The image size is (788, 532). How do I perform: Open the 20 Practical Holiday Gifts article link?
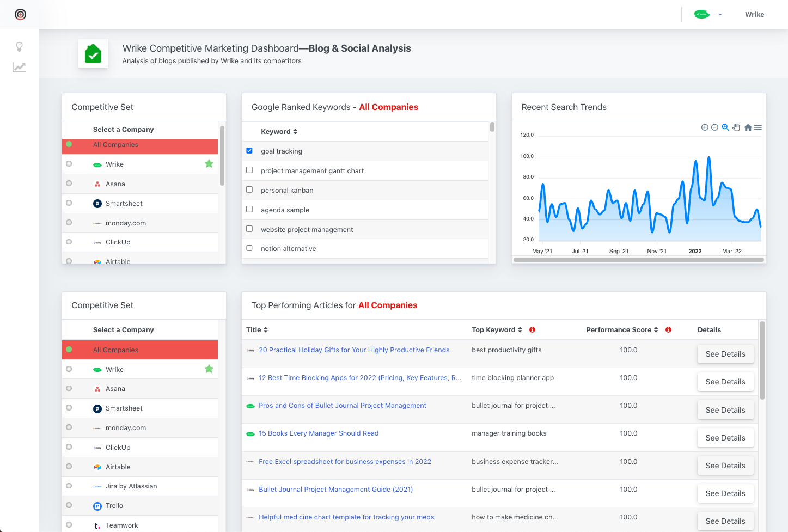pos(354,350)
